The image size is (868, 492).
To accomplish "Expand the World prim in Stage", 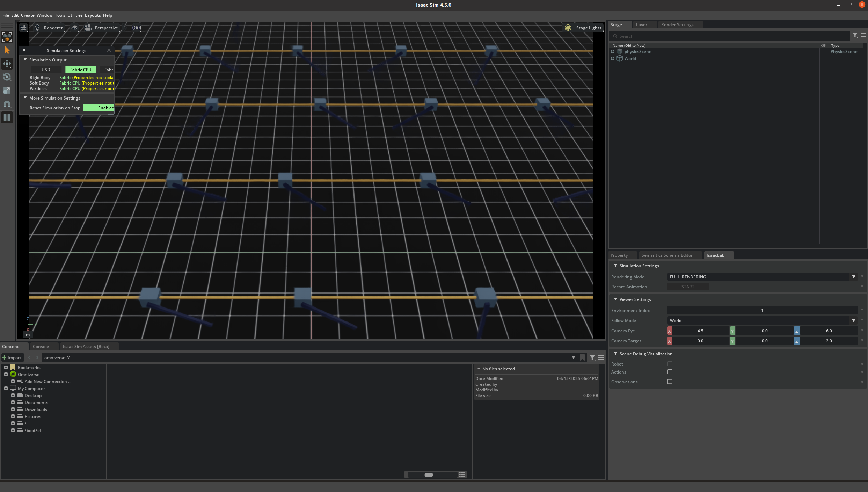I will pyautogui.click(x=612, y=58).
